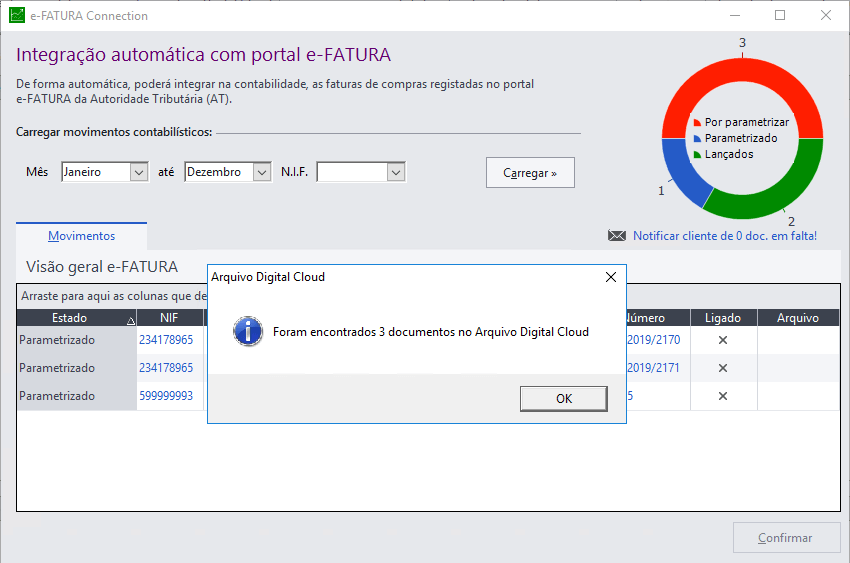Screen dimensions: 850x563
Task: Click the Arquivo column header
Action: (798, 318)
